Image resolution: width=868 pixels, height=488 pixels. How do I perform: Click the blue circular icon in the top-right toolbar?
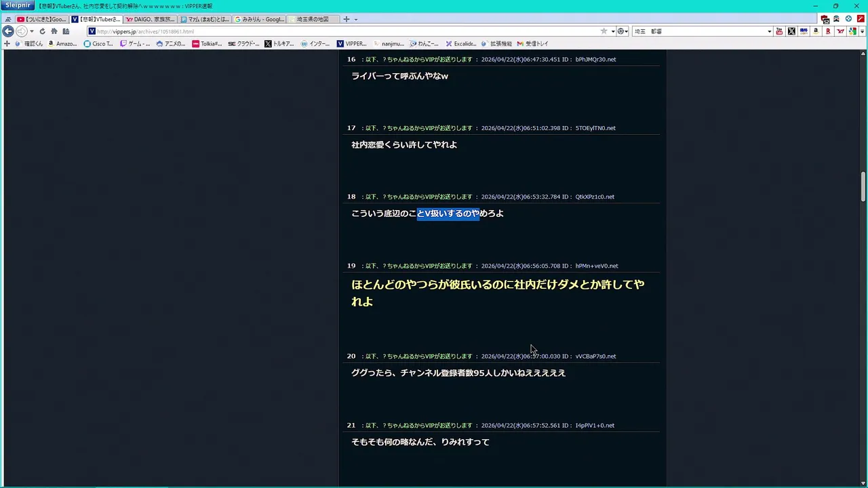click(x=848, y=19)
